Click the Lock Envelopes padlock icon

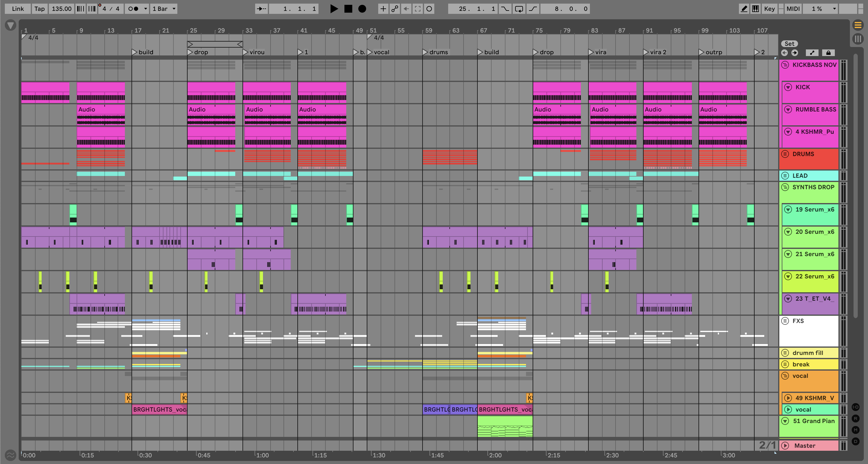pyautogui.click(x=828, y=53)
